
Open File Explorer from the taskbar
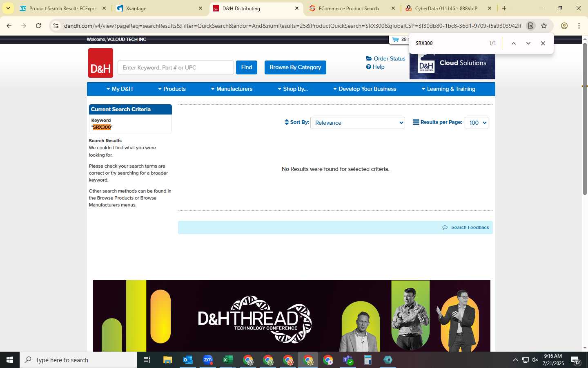167,360
